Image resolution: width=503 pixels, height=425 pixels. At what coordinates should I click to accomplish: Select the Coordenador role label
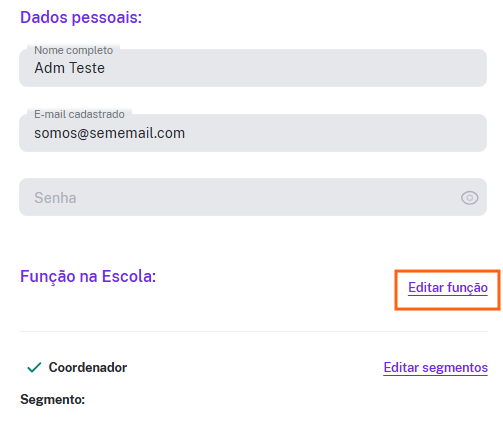click(x=88, y=368)
